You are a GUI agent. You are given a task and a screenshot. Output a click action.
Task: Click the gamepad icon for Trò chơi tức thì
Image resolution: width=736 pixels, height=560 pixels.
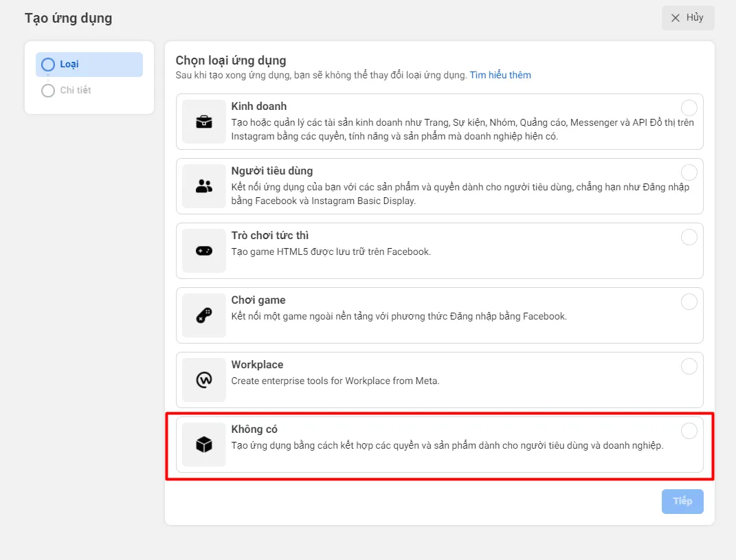click(203, 251)
